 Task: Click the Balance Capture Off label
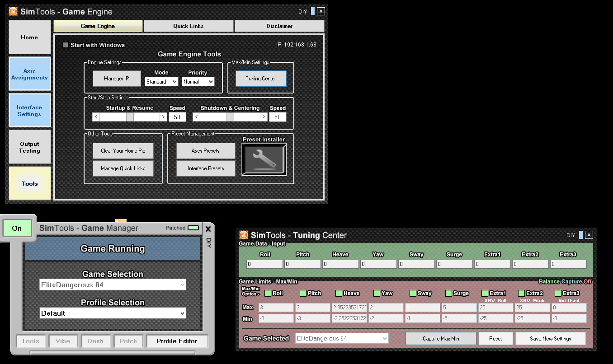point(565,282)
